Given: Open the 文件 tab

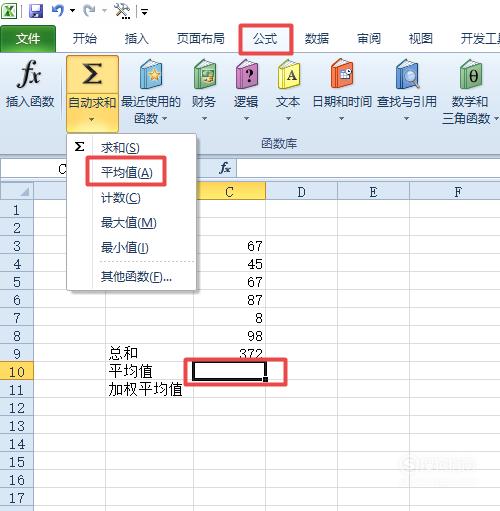Looking at the screenshot, I should [x=28, y=39].
